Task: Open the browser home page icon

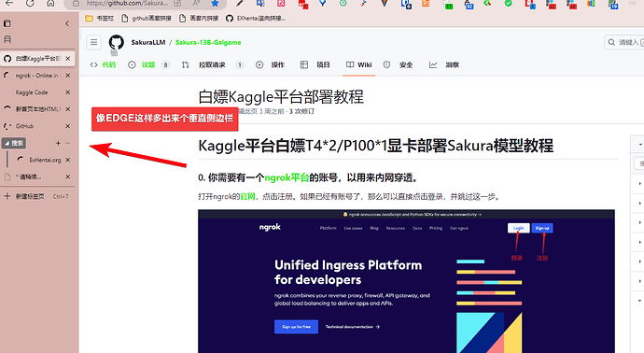Action: click(50, 4)
